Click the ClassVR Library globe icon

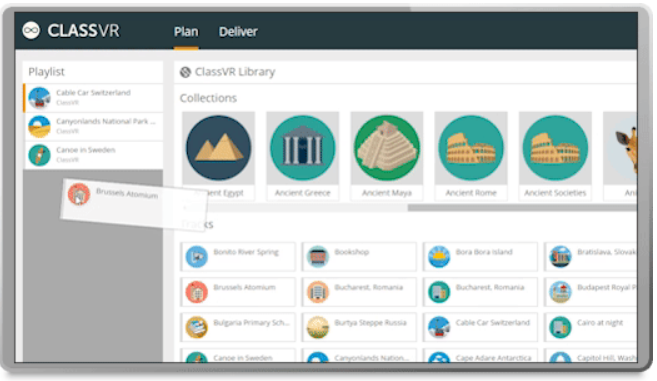[x=185, y=72]
